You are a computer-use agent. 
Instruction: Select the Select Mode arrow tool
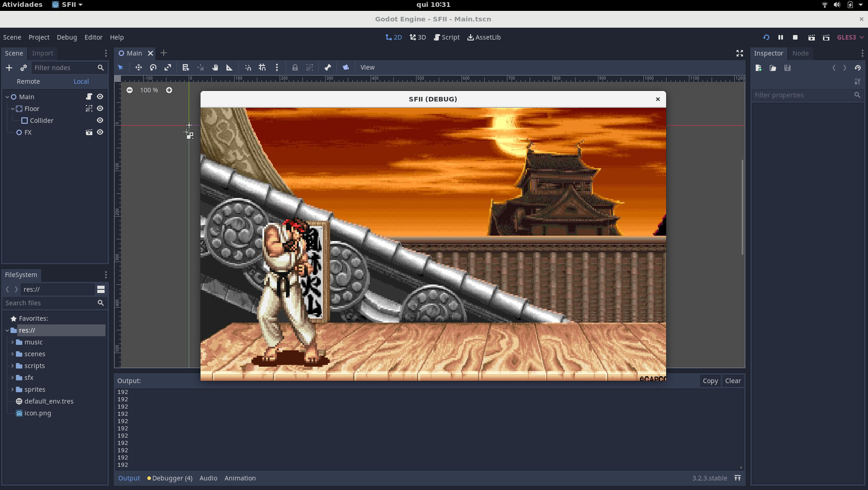(x=120, y=67)
